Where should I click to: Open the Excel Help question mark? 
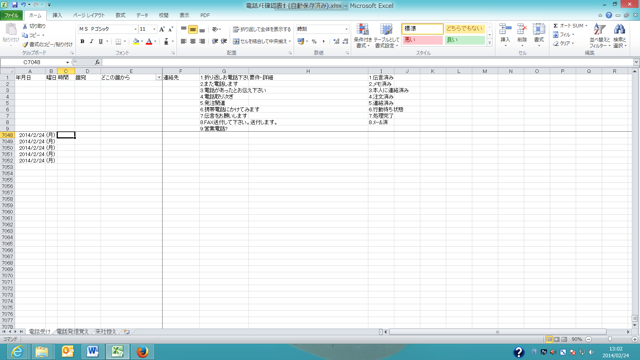(609, 15)
